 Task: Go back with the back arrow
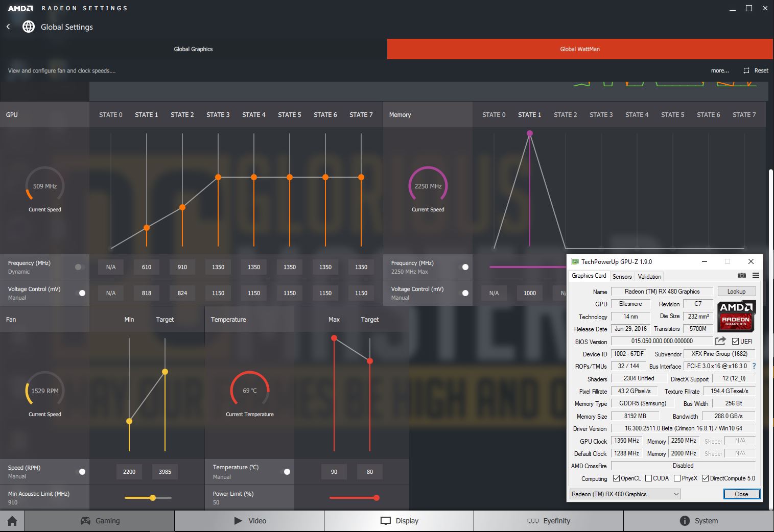8,27
